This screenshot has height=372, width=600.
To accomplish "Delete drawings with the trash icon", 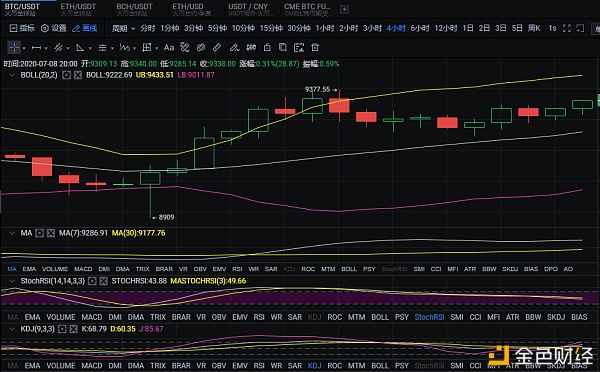I will click(315, 47).
